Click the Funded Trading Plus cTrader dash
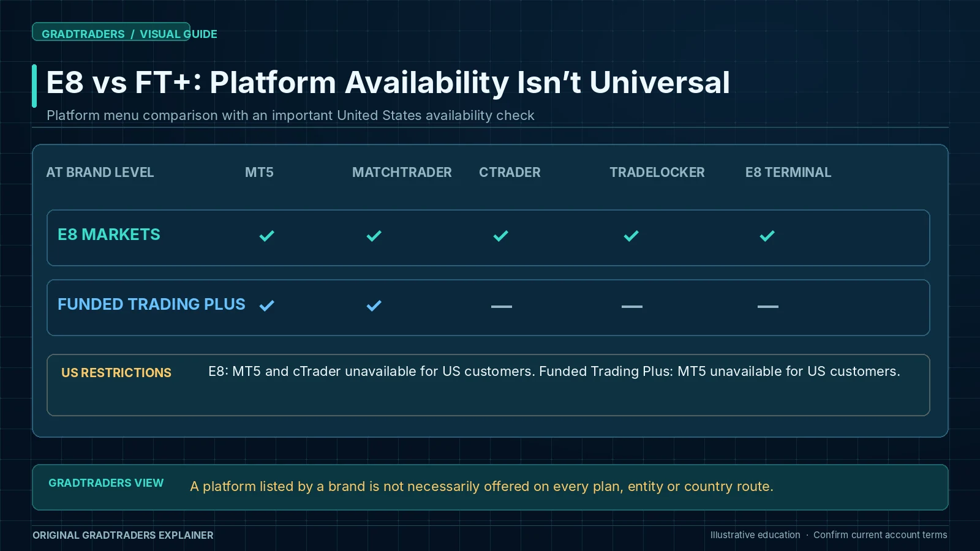980x551 pixels. point(502,306)
